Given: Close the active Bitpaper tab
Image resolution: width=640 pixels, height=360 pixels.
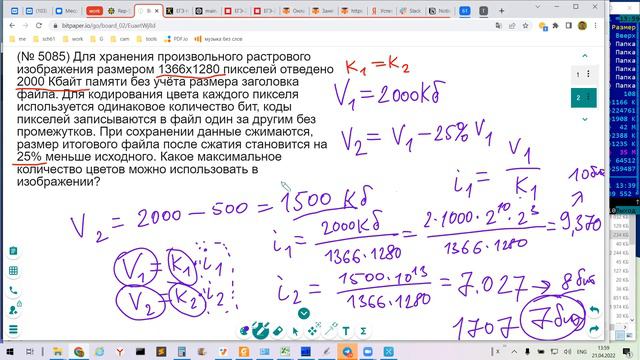Looking at the screenshot, I should pyautogui.click(x=156, y=11).
